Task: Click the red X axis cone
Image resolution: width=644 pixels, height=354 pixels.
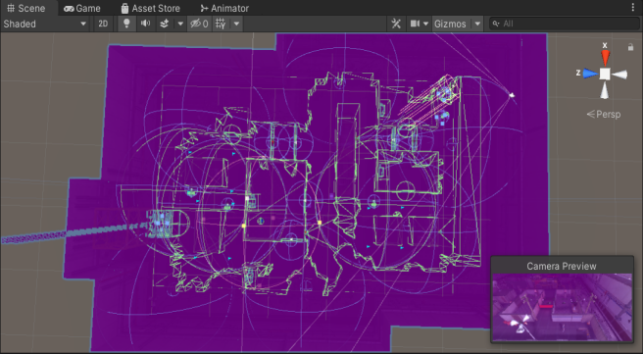Action: [605, 58]
